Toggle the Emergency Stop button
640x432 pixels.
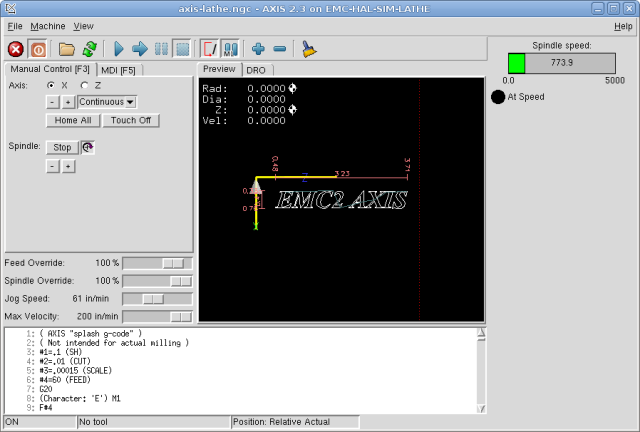[x=16, y=48]
